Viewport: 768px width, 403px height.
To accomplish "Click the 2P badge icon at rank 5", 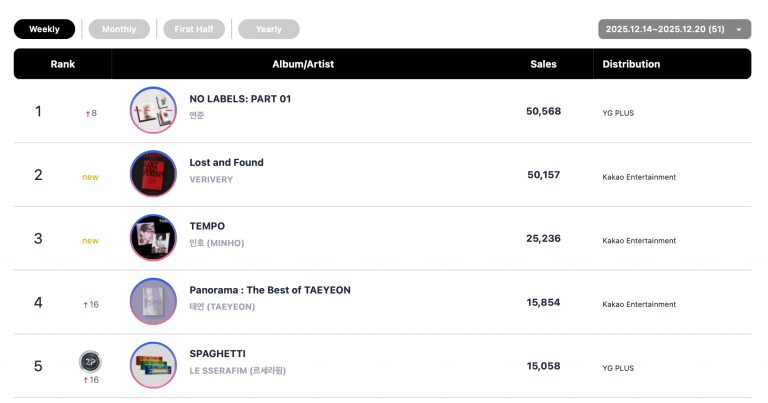I will tap(90, 360).
